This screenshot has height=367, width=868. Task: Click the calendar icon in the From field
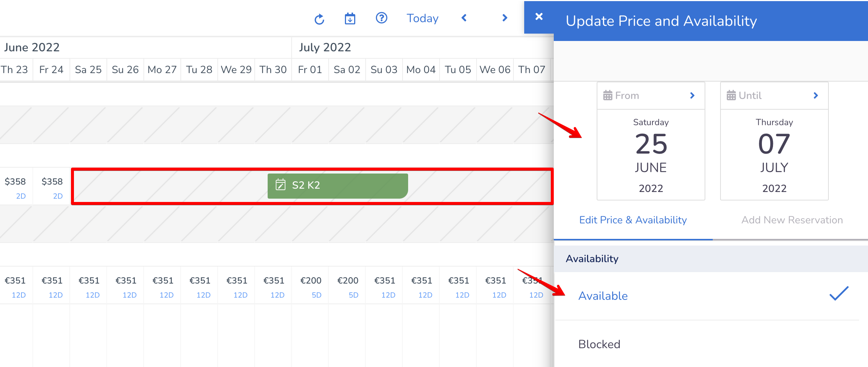pyautogui.click(x=608, y=95)
